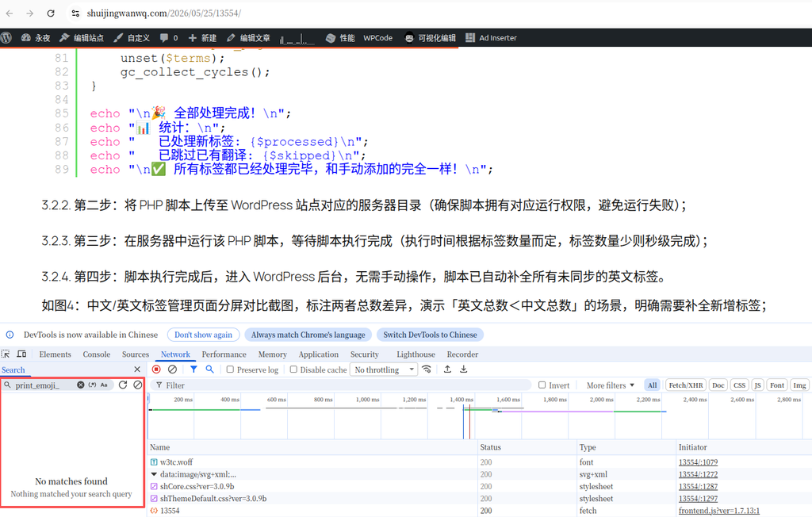Select Fetch/XHR request type filter
The image size is (812, 517).
[686, 385]
